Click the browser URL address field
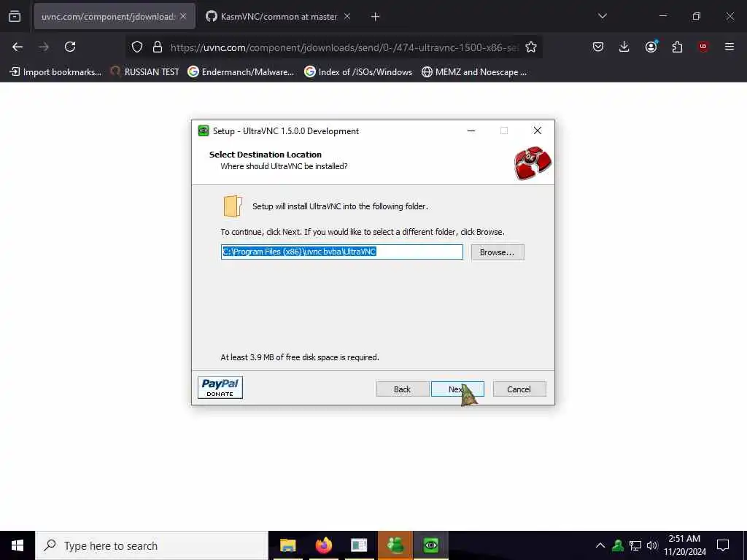747x560 pixels. [x=345, y=47]
